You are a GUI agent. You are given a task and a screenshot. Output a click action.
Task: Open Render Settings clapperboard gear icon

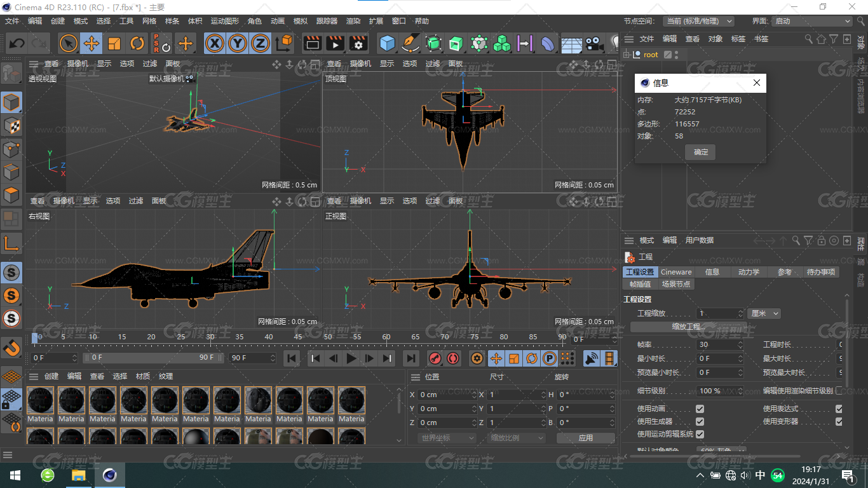click(358, 43)
